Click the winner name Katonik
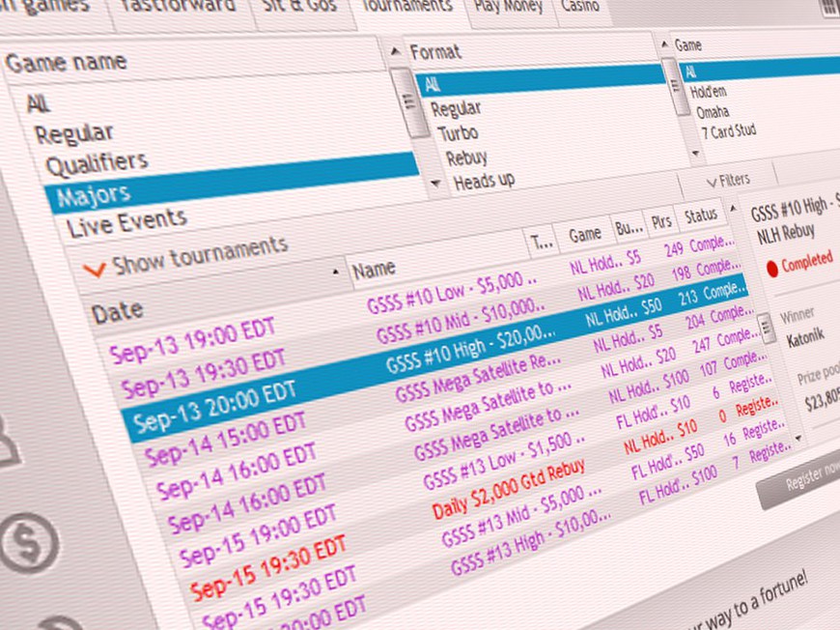 tap(805, 338)
